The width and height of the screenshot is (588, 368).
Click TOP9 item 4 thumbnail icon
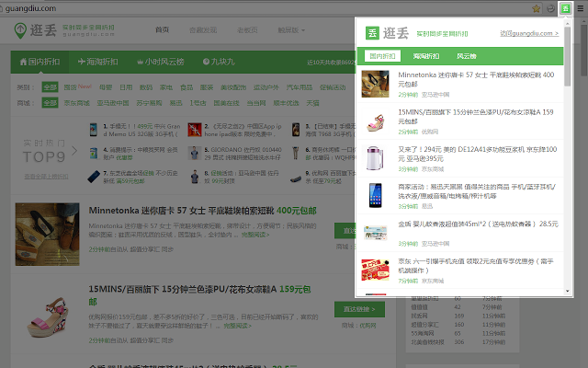94,154
